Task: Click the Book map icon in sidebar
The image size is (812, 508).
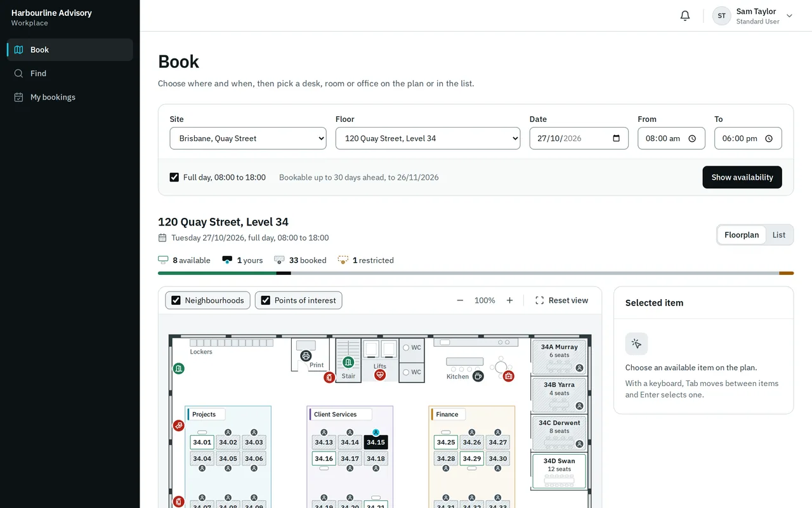Action: coord(19,50)
